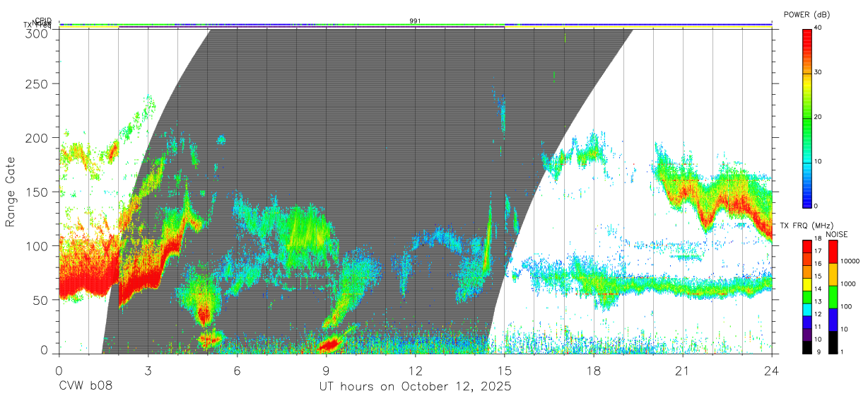Click the 200 tick label on the Range Gate axis
This screenshot has height=401, width=868.
[37, 138]
